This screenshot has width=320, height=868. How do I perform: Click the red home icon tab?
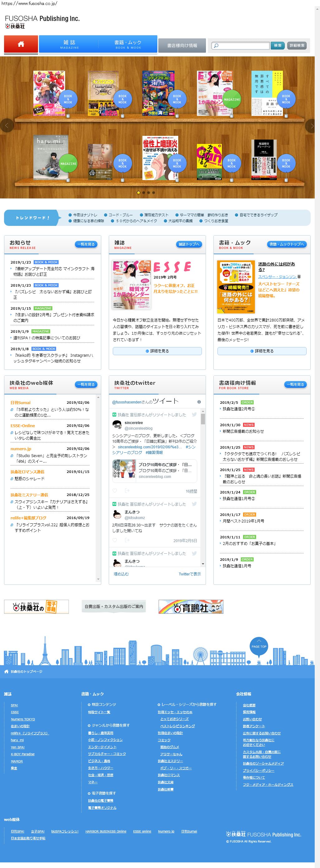tap(21, 44)
